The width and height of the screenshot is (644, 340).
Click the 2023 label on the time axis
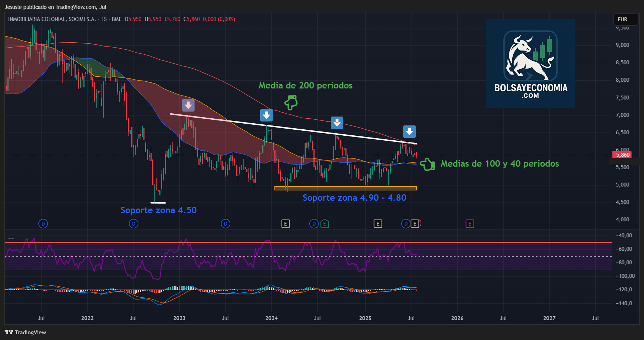coord(179,318)
